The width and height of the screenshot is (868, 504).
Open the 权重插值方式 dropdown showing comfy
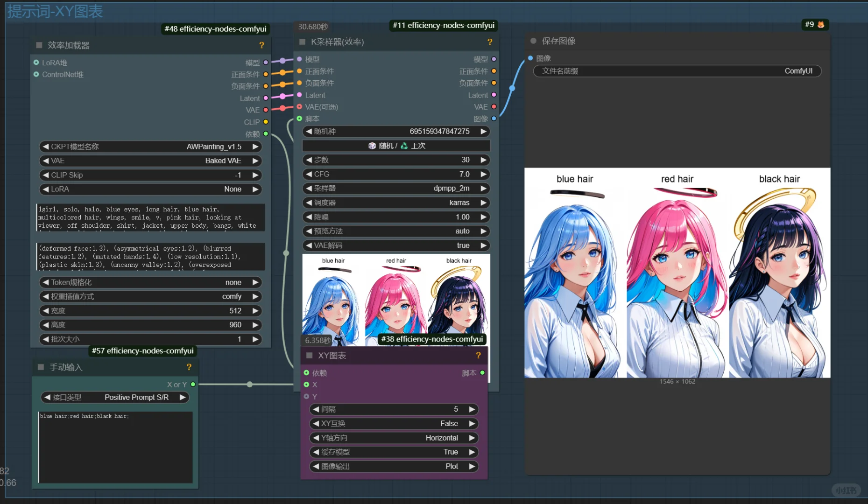click(x=150, y=296)
